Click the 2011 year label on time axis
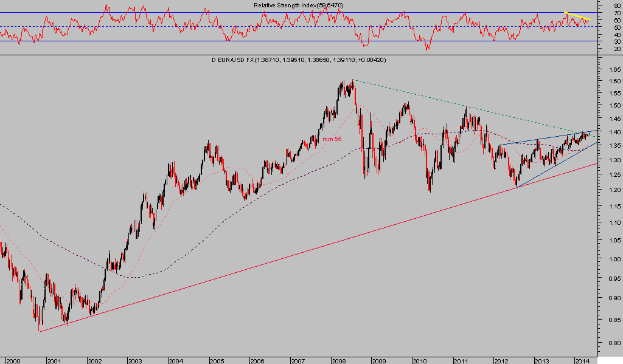 point(459,360)
